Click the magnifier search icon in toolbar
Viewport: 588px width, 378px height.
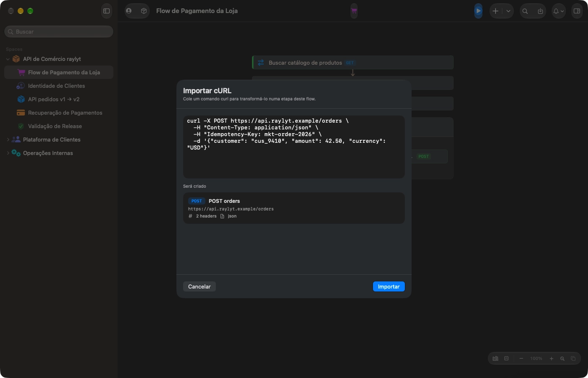(525, 11)
